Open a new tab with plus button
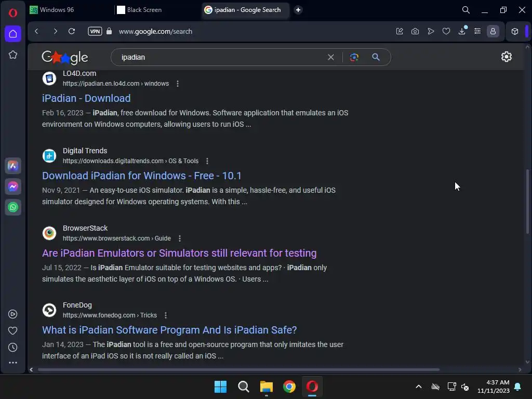Image resolution: width=532 pixels, height=399 pixels. [298, 10]
